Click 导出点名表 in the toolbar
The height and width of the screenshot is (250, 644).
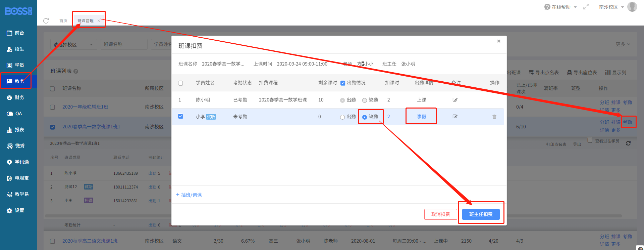coord(544,73)
